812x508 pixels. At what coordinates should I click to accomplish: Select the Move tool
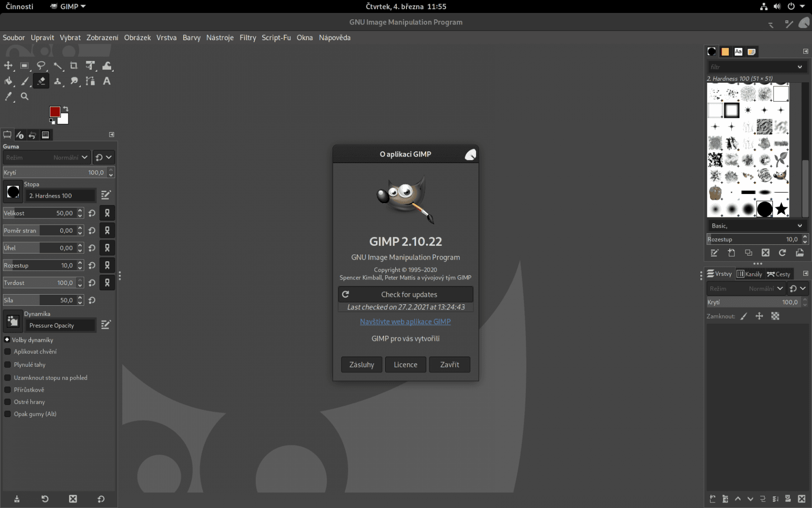click(8, 66)
